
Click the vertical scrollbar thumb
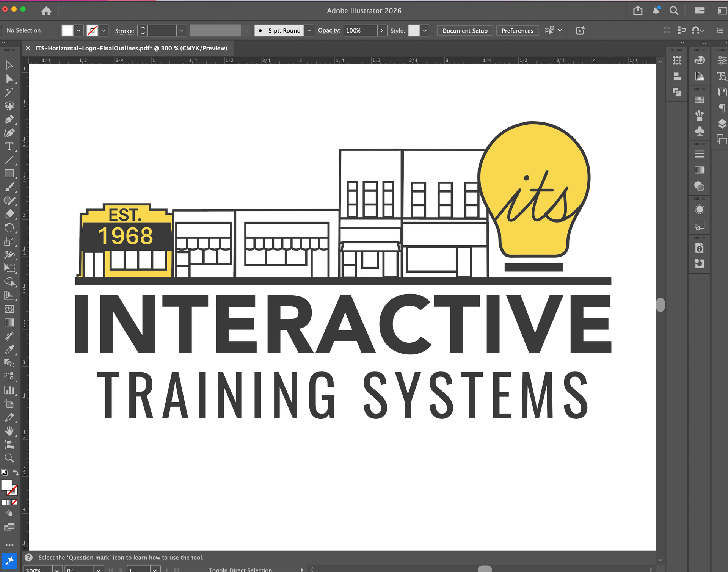661,305
